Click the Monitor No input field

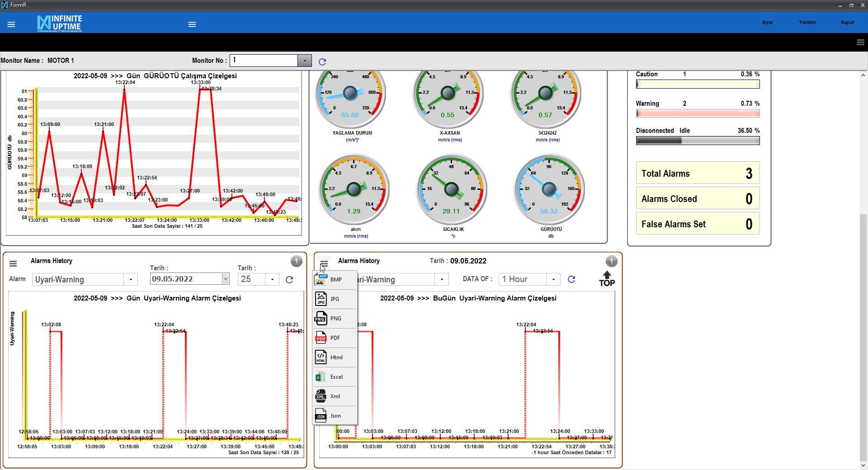[x=264, y=61]
